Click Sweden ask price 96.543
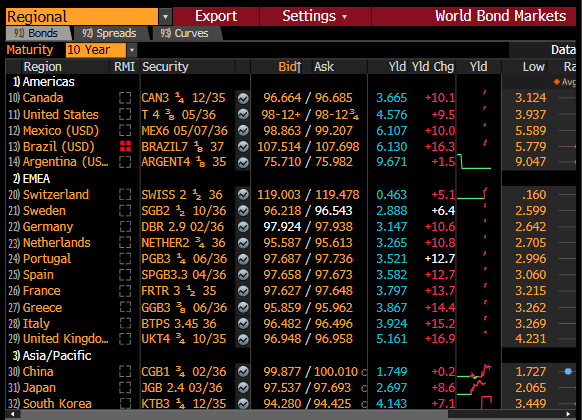582x420 pixels. coord(333,211)
